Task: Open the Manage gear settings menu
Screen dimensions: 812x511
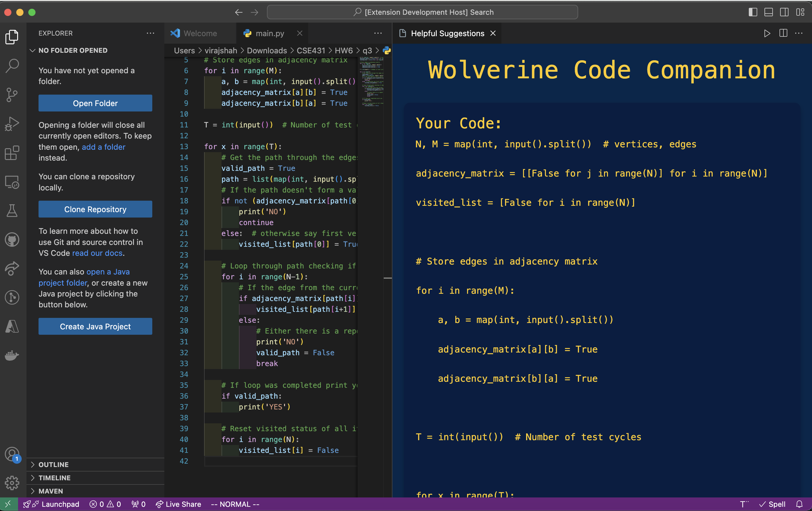Action: pyautogui.click(x=12, y=483)
